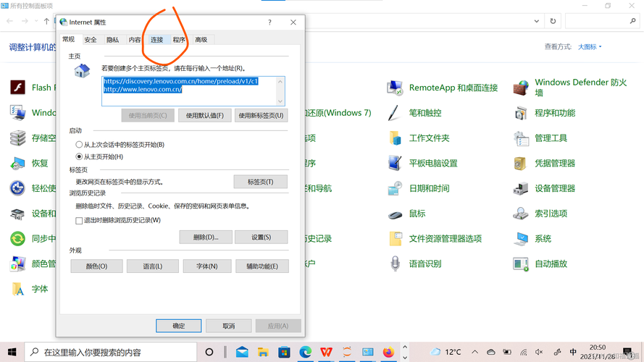
Task: Click the Windows taskbar search box
Action: (111, 352)
